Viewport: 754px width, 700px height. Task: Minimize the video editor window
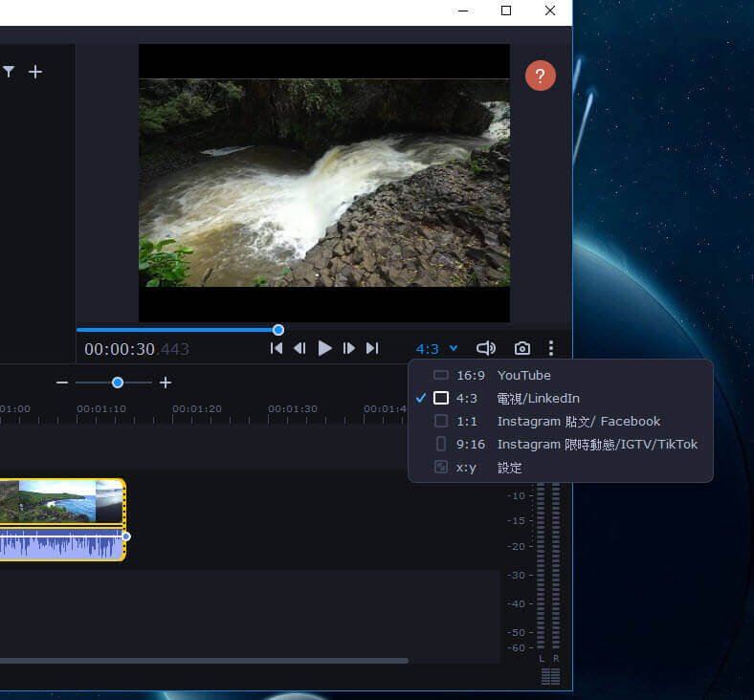(463, 11)
